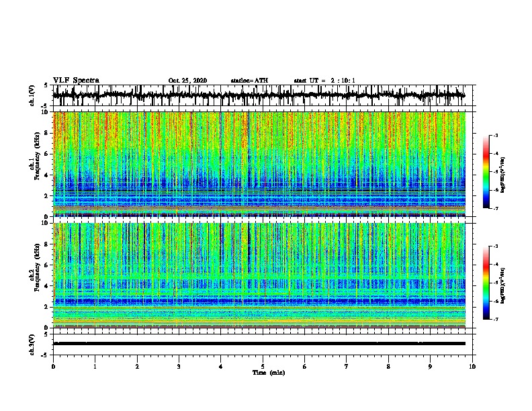
Task: Click the ch.2 spectrogram color scale bar
Action: coord(486,283)
